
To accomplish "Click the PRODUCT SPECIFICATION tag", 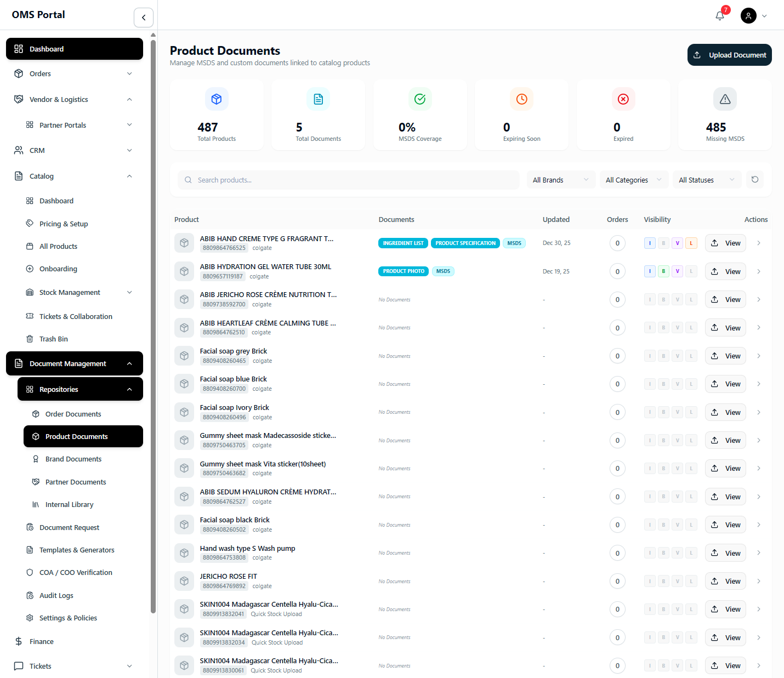I will tap(465, 243).
